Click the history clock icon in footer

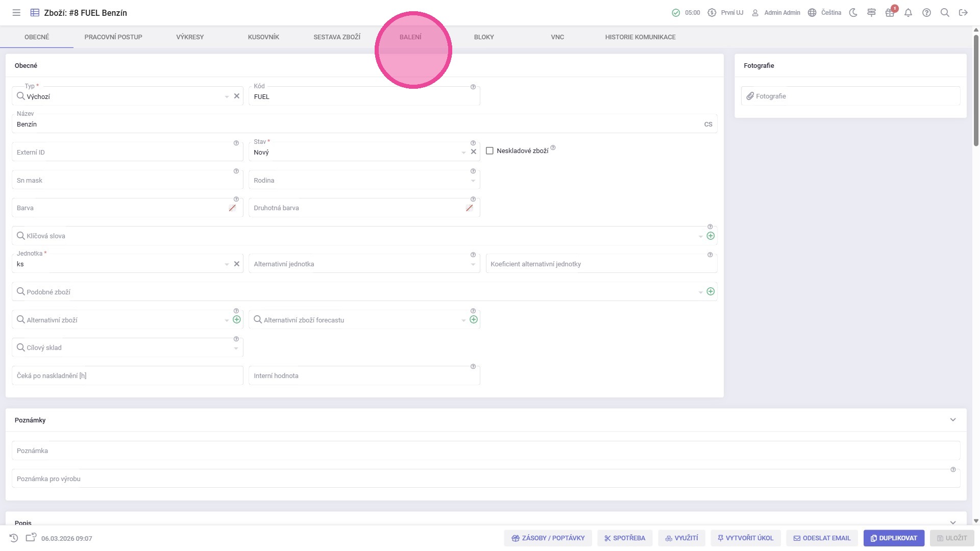click(x=14, y=538)
